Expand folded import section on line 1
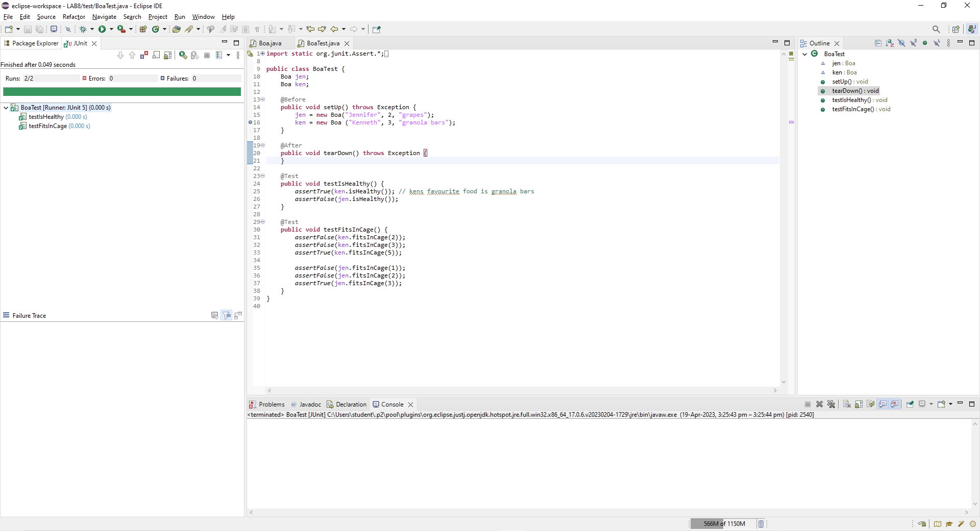This screenshot has height=531, width=980. [263, 54]
